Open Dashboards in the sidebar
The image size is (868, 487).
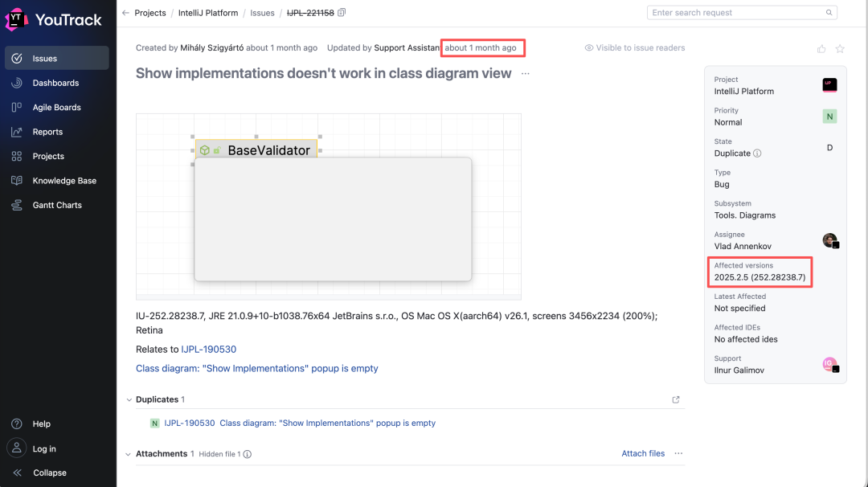(57, 83)
